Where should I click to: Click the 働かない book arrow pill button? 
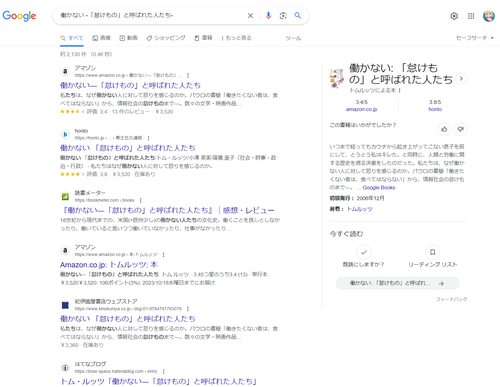click(398, 283)
